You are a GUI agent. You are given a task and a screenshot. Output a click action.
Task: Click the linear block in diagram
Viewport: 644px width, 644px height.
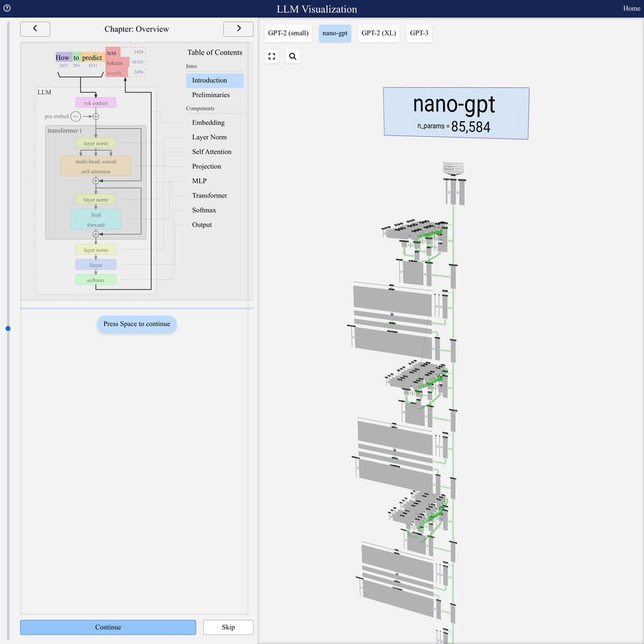click(x=96, y=265)
